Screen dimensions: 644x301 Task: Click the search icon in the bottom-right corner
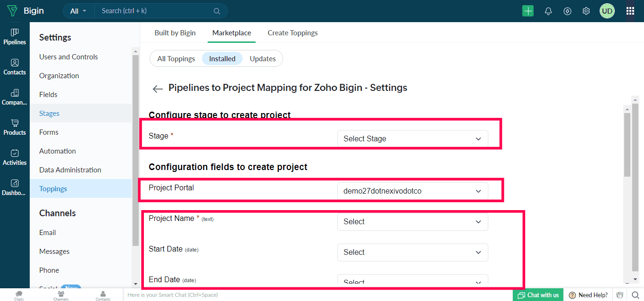pos(635,295)
